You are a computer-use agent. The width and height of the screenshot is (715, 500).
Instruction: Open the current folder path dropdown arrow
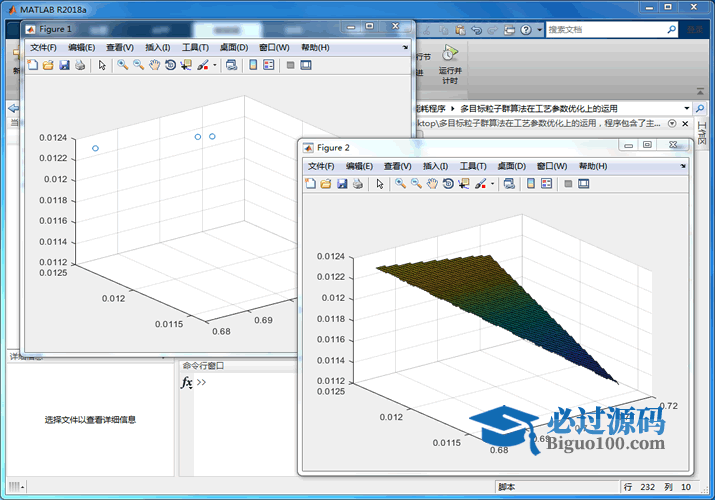click(x=686, y=107)
